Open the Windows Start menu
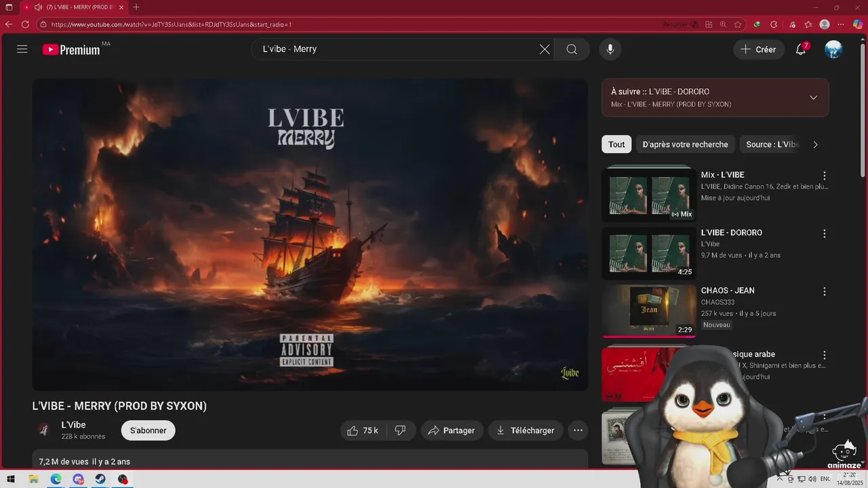Image resolution: width=868 pixels, height=488 pixels. coord(11,479)
